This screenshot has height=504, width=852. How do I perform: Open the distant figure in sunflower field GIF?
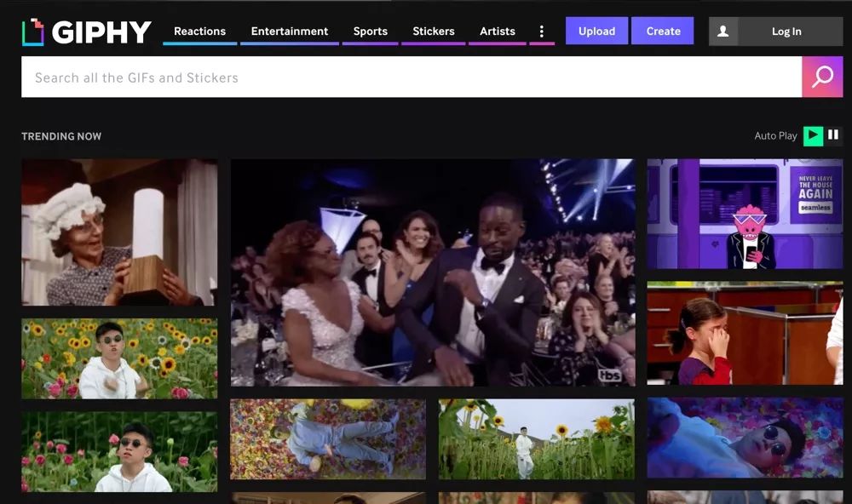536,439
